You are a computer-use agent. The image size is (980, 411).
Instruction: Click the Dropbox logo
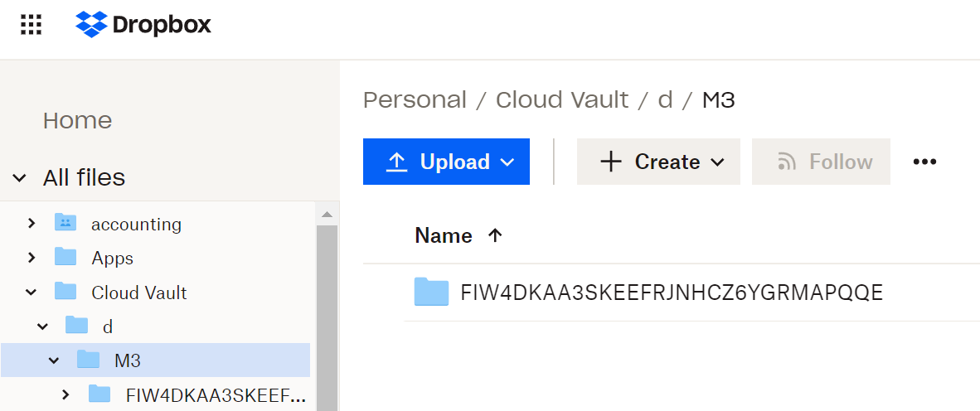[x=143, y=25]
